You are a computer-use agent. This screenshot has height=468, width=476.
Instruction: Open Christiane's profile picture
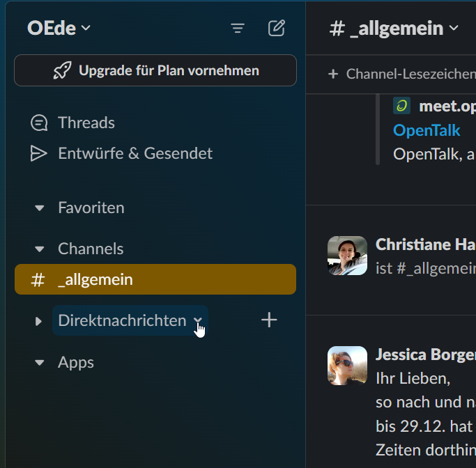(347, 256)
